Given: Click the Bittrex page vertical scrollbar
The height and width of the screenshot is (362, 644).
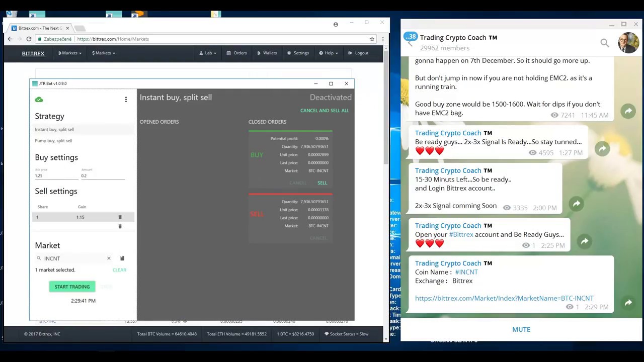Looking at the screenshot, I should click(386, 108).
